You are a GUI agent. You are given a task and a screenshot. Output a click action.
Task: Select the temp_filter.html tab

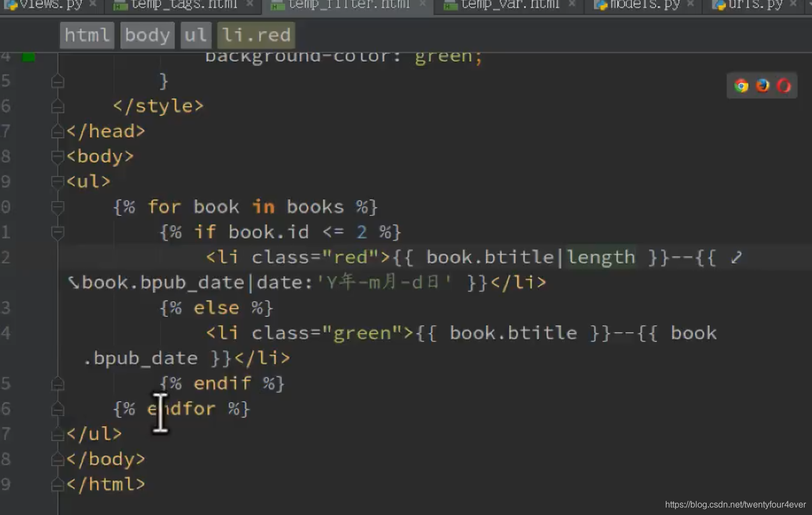349,5
